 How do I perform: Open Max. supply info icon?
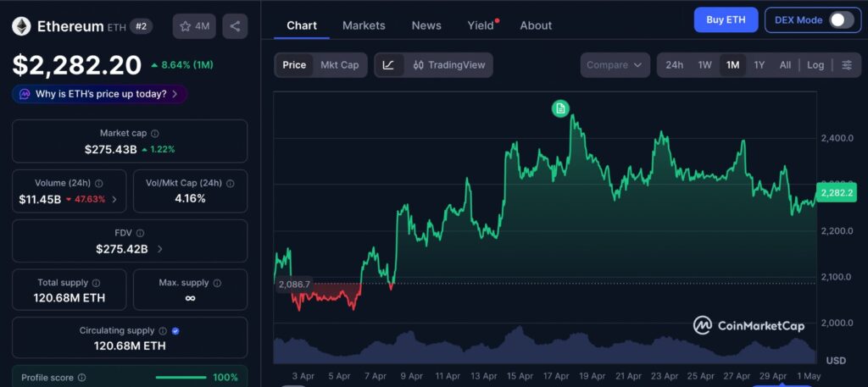[x=217, y=283]
